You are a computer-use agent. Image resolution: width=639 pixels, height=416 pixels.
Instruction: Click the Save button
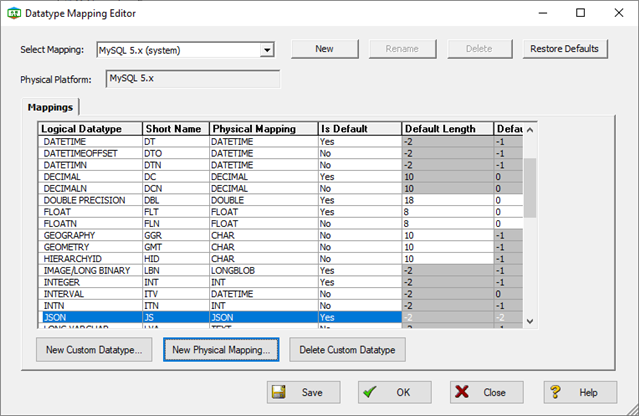coord(304,392)
